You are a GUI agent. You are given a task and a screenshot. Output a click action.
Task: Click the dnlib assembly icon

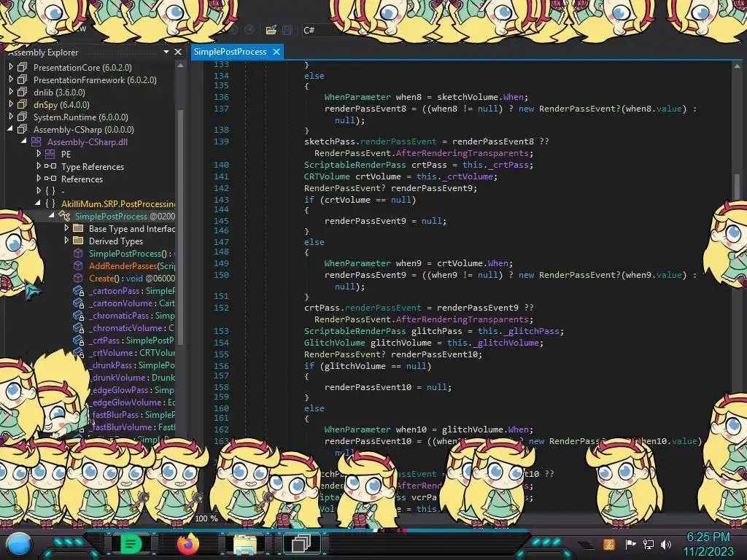click(x=23, y=92)
